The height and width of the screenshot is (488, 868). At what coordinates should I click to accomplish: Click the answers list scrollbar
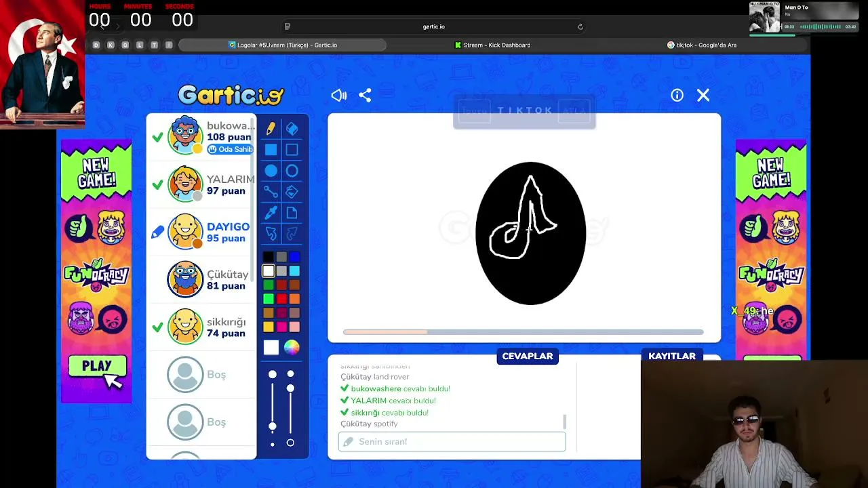coord(565,422)
